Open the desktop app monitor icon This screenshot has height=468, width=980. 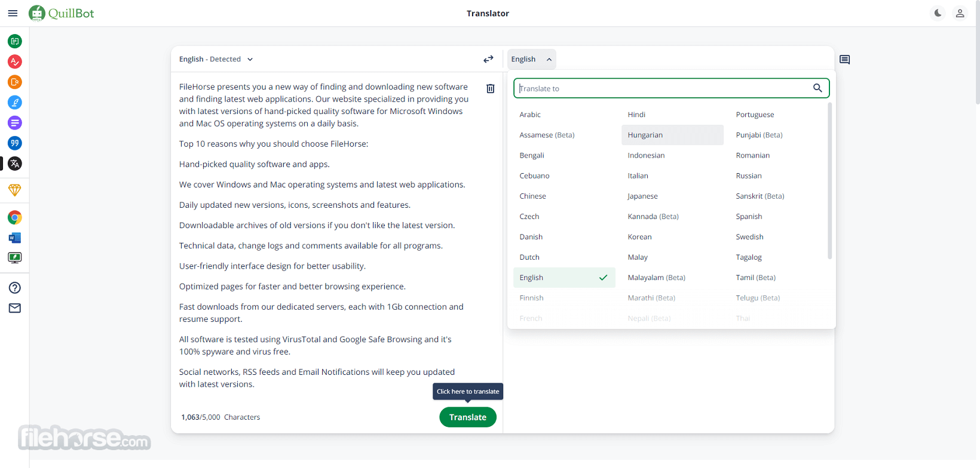click(x=15, y=258)
